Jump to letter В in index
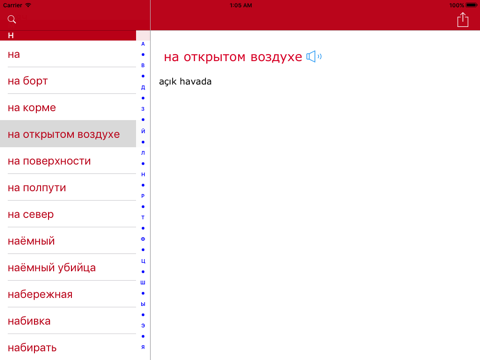The height and width of the screenshot is (360, 480). (x=143, y=65)
